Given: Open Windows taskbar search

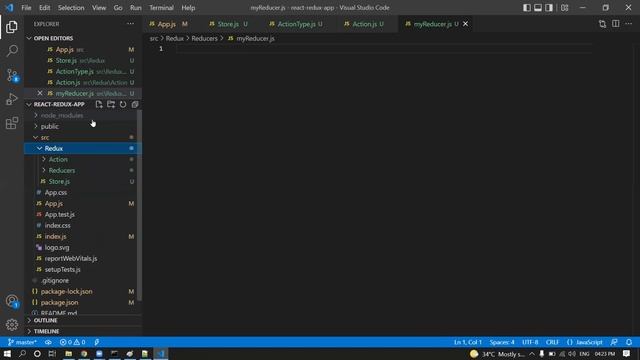Looking at the screenshot, I should tap(22, 354).
